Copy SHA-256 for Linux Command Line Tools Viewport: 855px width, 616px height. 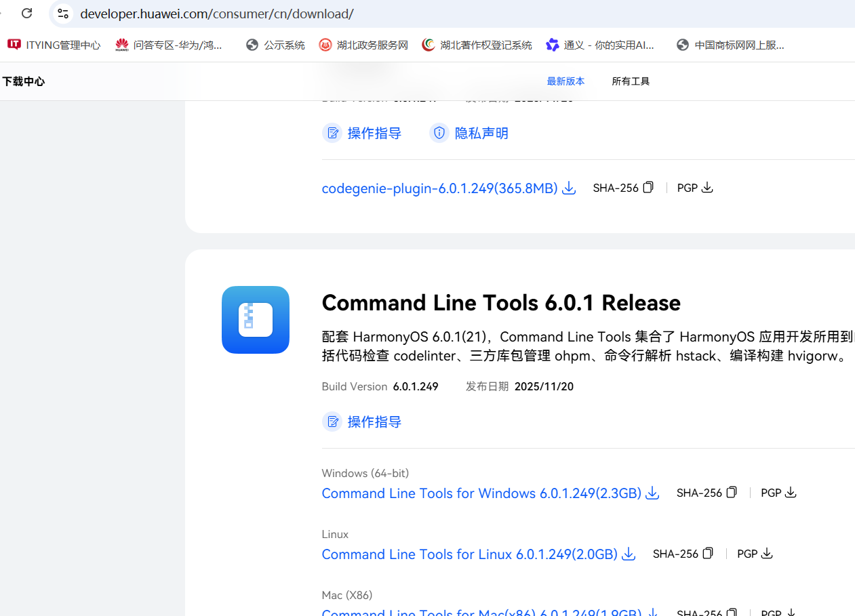(708, 554)
